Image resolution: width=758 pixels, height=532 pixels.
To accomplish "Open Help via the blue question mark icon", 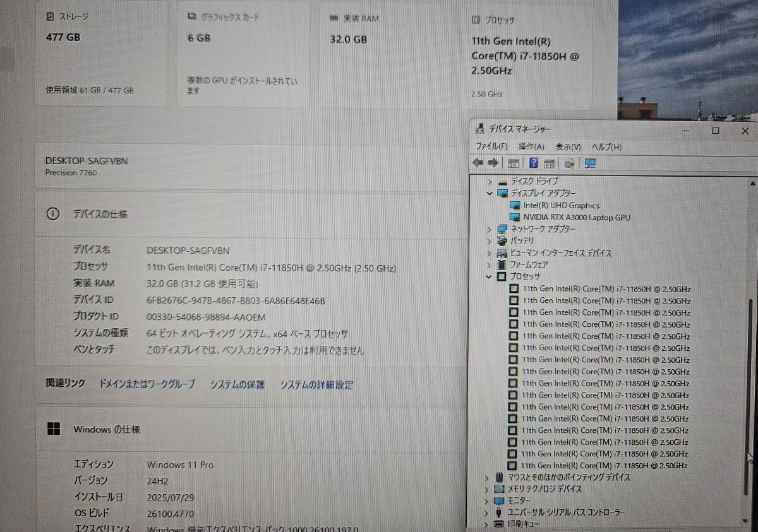I will pos(534,163).
